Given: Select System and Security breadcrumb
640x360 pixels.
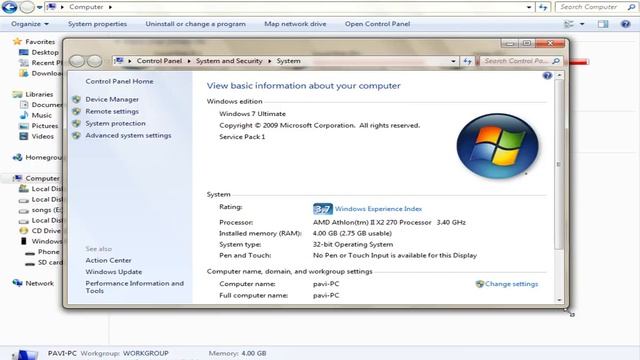Looking at the screenshot, I should [x=229, y=61].
